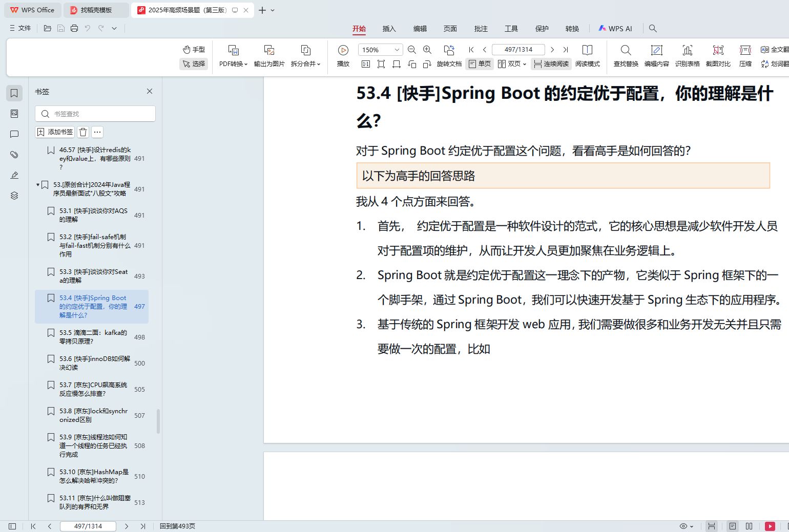
Task: Switch to the 编辑 ribbon tab
Action: (420, 29)
